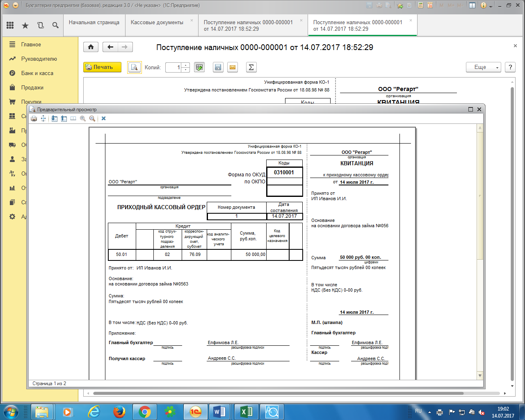Viewport: 525px width, 420px height.
Task: Zoom in on the print preview
Action: tap(83, 119)
